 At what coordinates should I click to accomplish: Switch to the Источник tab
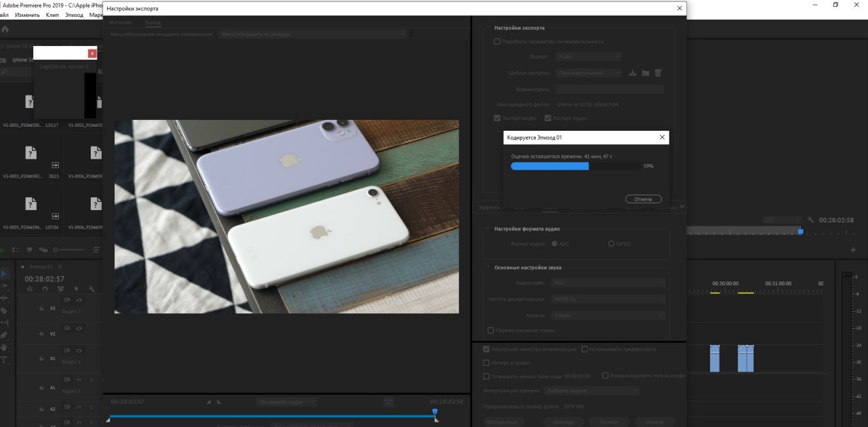[x=121, y=22]
